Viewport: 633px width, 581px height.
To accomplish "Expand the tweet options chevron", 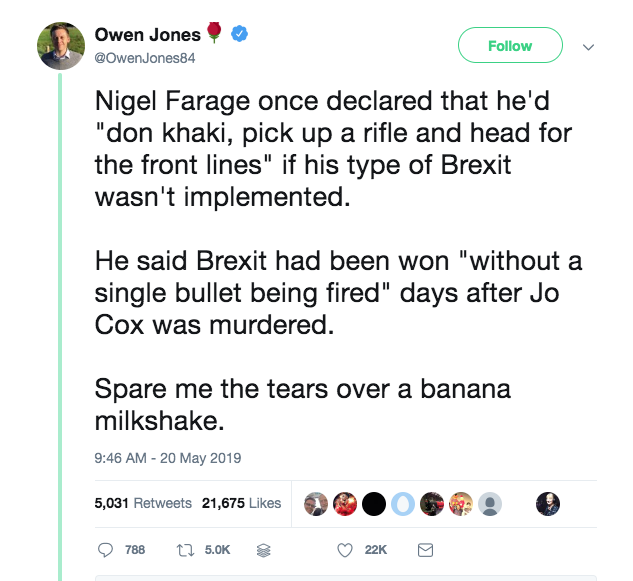I will coord(588,46).
